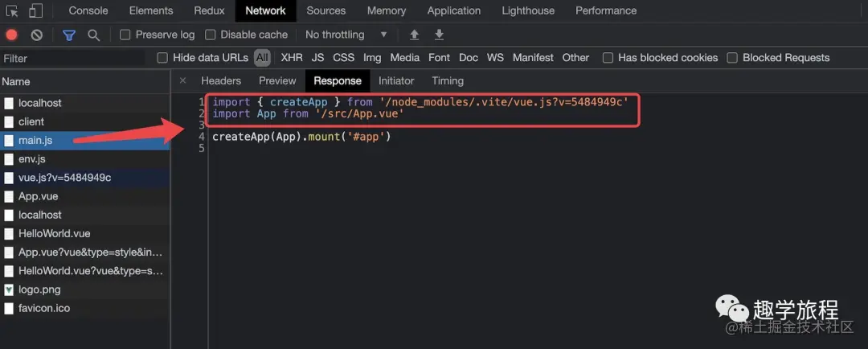The image size is (868, 349).
Task: Select the Network tab
Action: tap(266, 10)
